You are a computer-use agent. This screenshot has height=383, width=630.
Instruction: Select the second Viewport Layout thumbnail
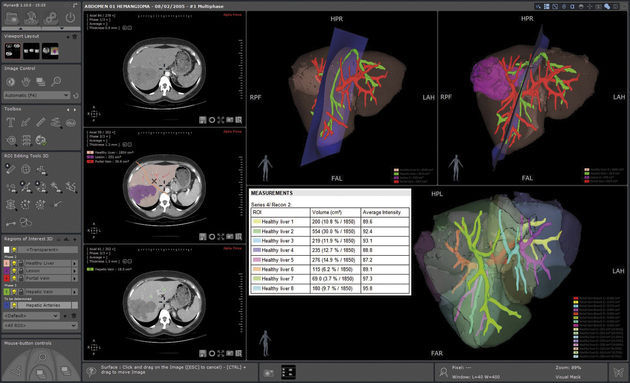click(x=31, y=51)
